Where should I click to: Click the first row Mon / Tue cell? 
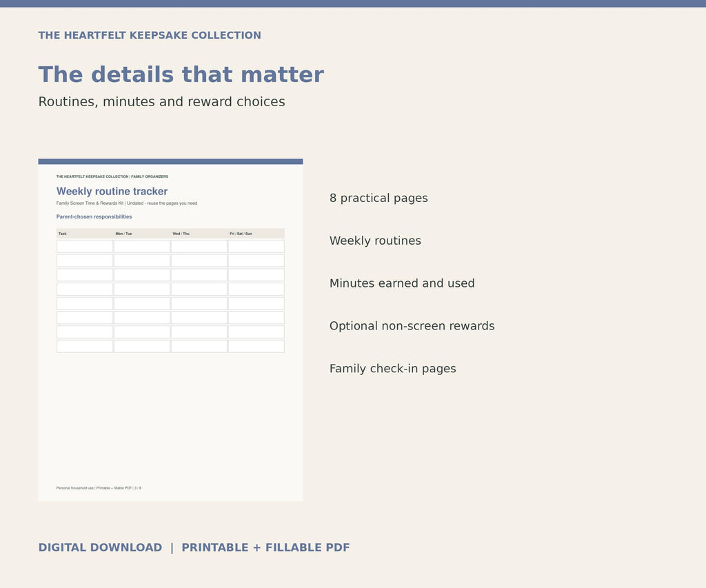[x=142, y=246]
